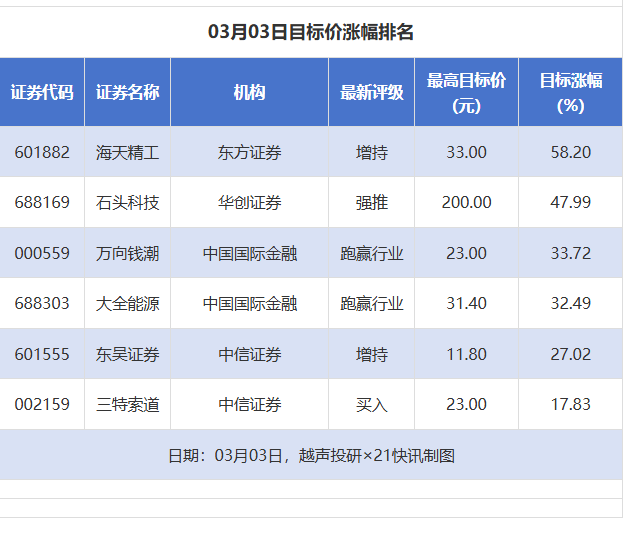
Task: Select the 机构 column header
Action: click(249, 92)
